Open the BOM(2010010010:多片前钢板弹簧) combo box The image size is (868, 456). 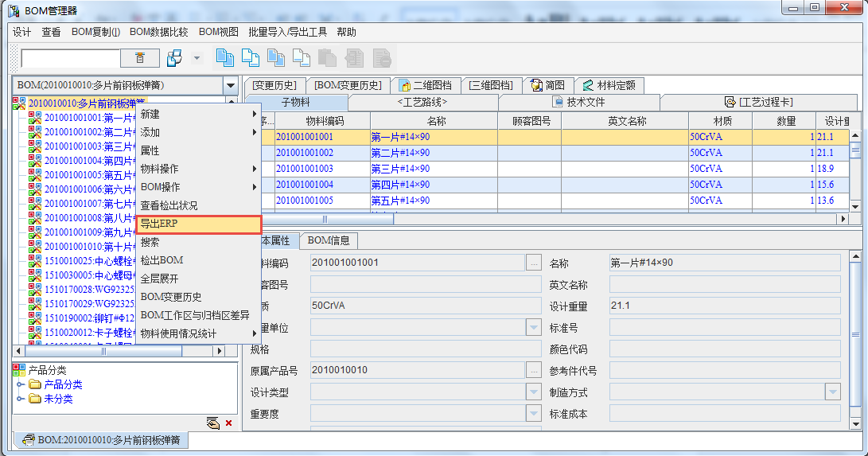coord(230,85)
